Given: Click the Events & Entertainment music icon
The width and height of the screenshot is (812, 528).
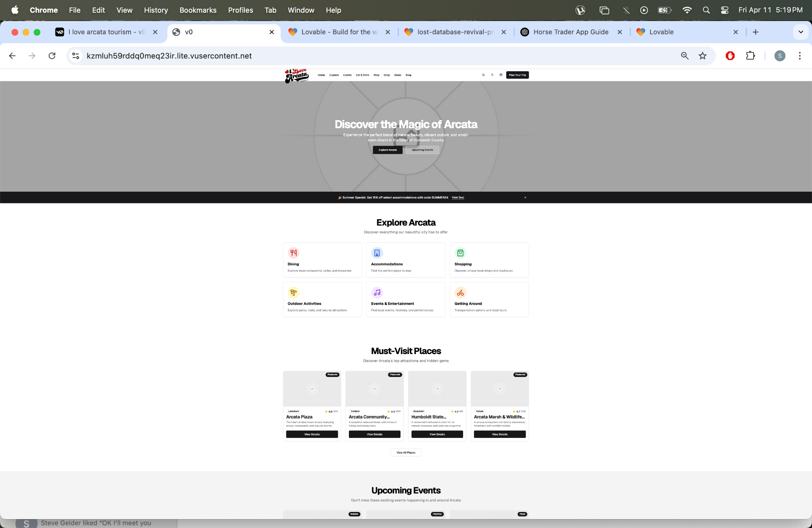Looking at the screenshot, I should click(377, 293).
